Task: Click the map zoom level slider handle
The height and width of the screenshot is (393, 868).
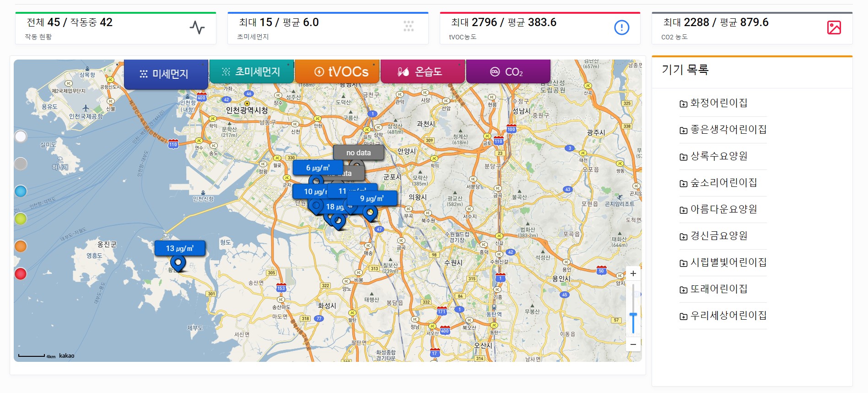Action: tap(633, 315)
